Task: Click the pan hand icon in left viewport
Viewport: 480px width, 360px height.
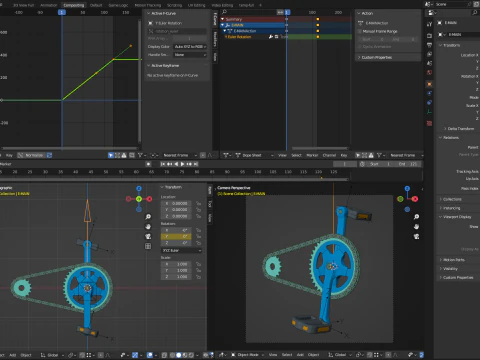Action: point(148,227)
